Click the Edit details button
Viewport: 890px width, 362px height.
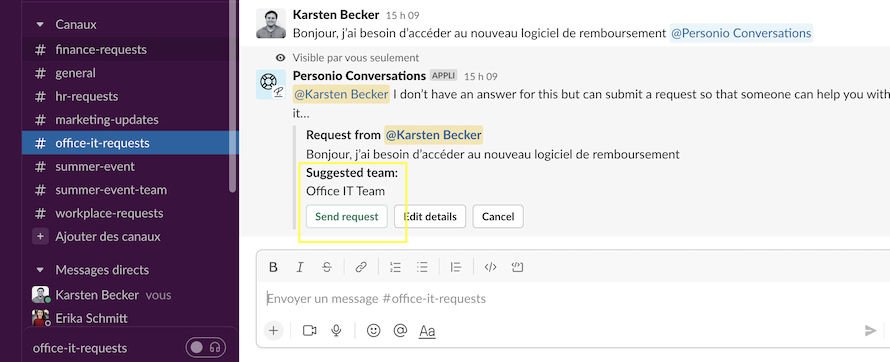pos(430,216)
